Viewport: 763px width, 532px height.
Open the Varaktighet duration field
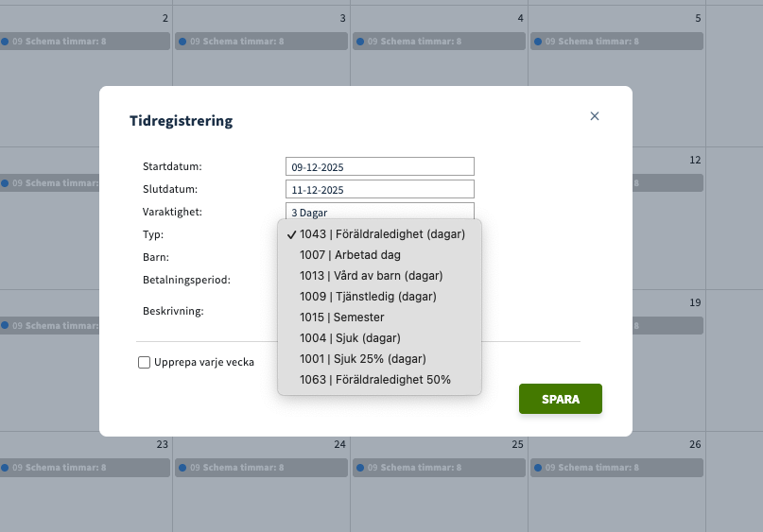(379, 213)
